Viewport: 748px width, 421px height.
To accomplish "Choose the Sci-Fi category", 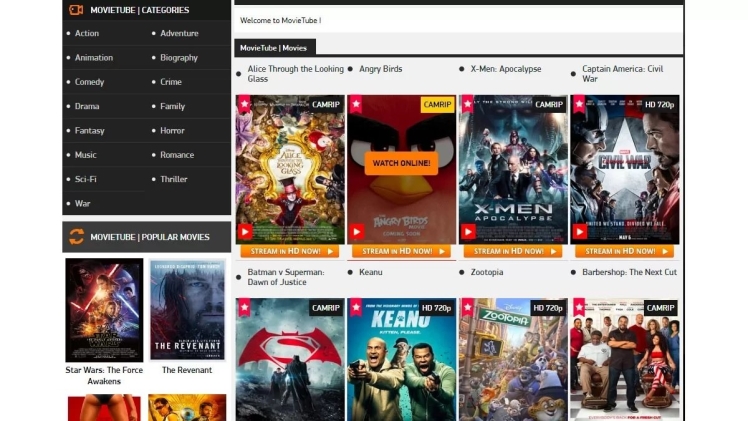I will point(85,179).
